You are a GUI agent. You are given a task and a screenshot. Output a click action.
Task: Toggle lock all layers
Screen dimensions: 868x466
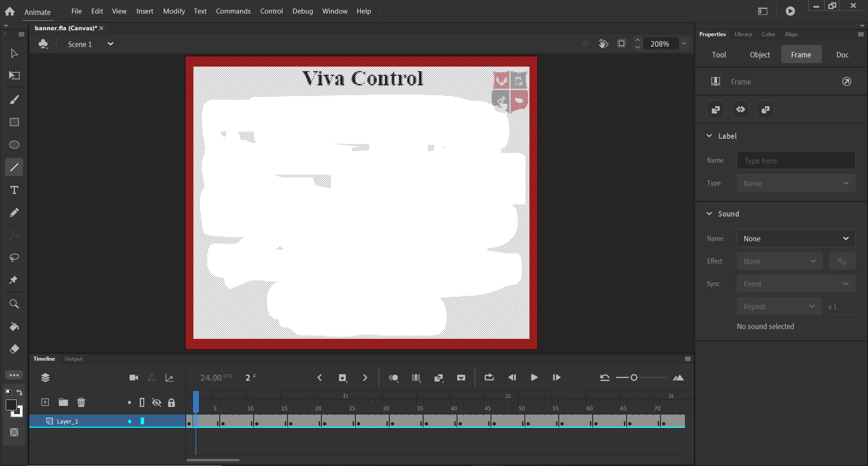pos(171,403)
